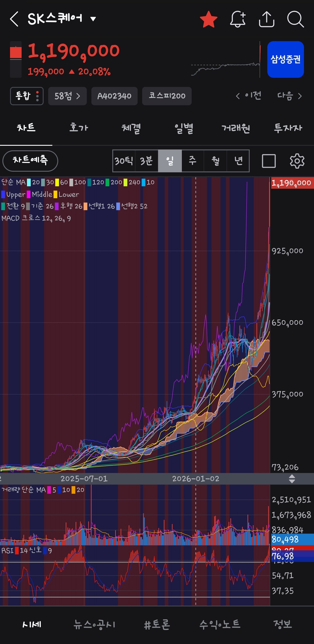Switch to the 차트 tab
The height and width of the screenshot is (644, 314).
pyautogui.click(x=26, y=128)
